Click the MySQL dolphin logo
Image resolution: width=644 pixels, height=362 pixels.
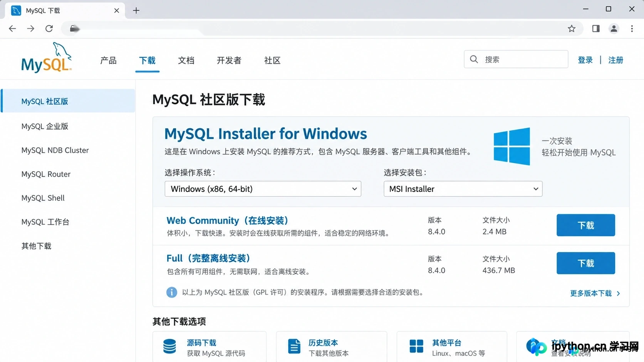coord(47,58)
